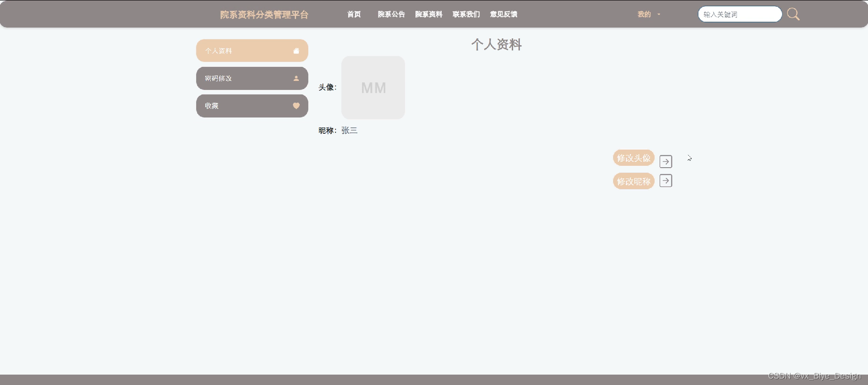The image size is (868, 385).
Task: Click the 昵称 label
Action: (x=327, y=131)
